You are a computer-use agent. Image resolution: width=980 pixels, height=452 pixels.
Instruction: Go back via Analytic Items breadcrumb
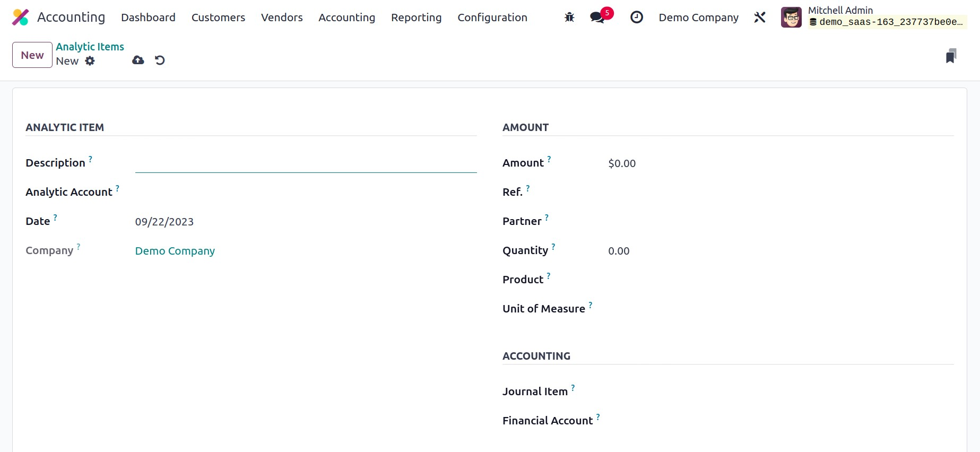(x=90, y=47)
